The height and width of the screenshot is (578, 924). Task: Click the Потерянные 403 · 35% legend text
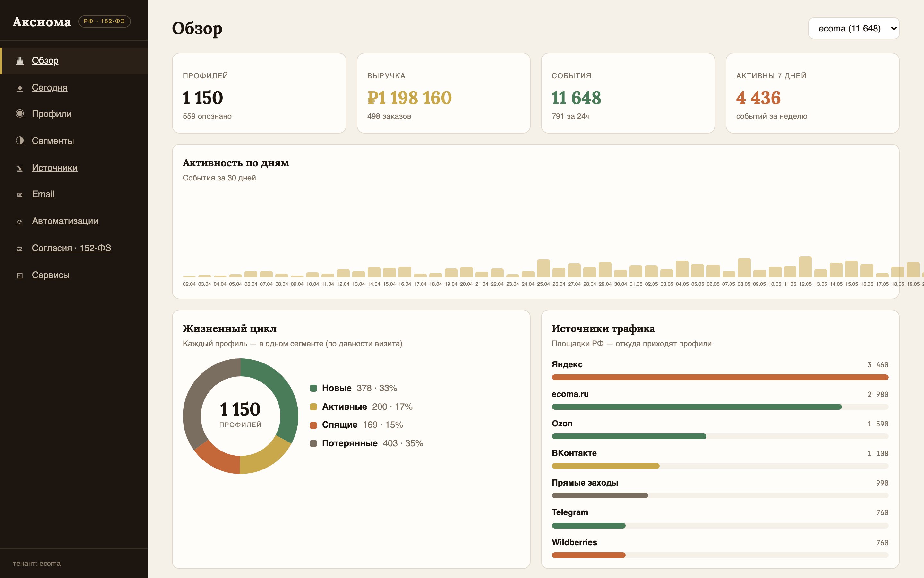(x=372, y=443)
